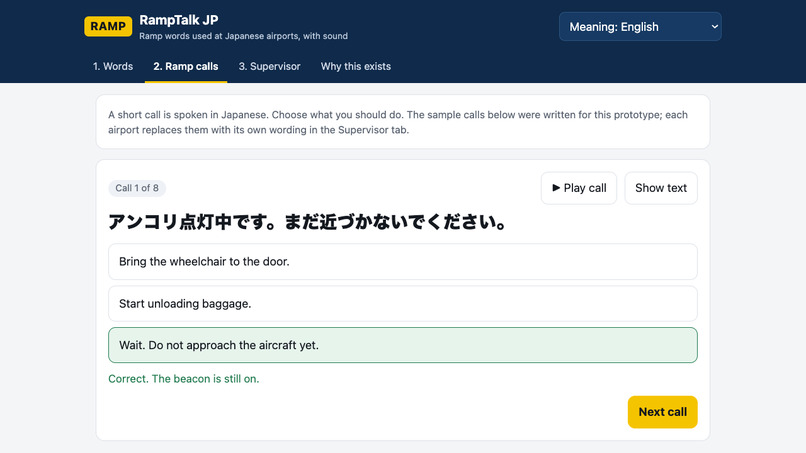
Task: Go to the Why this exists tab
Action: [356, 66]
